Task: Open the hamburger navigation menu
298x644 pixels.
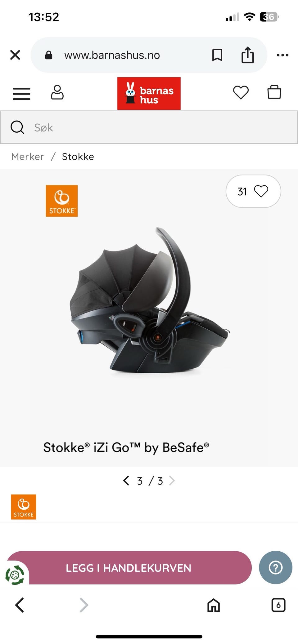Action: [x=21, y=93]
